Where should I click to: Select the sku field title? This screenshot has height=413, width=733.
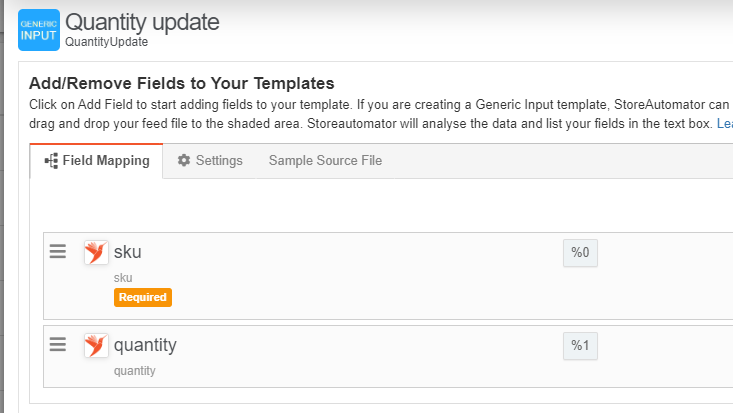(x=128, y=252)
